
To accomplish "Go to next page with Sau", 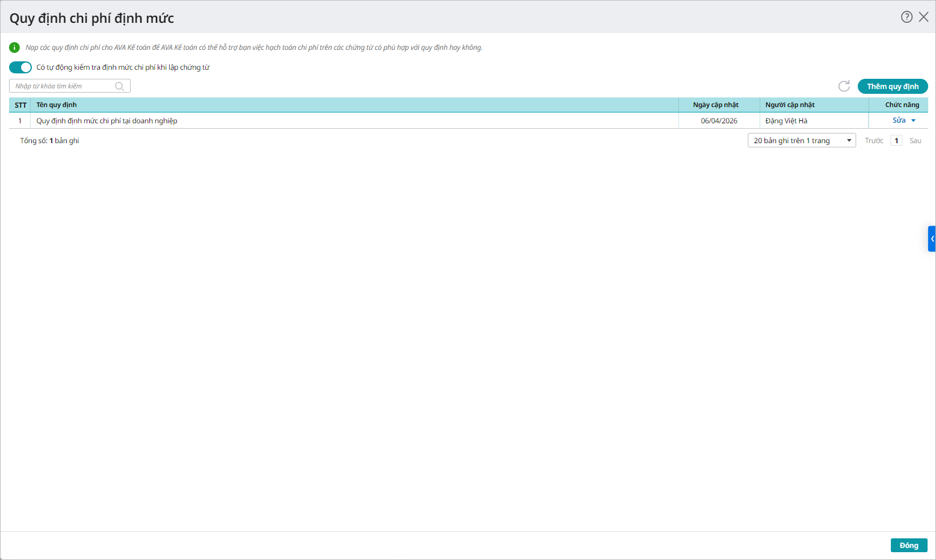I will pos(915,141).
